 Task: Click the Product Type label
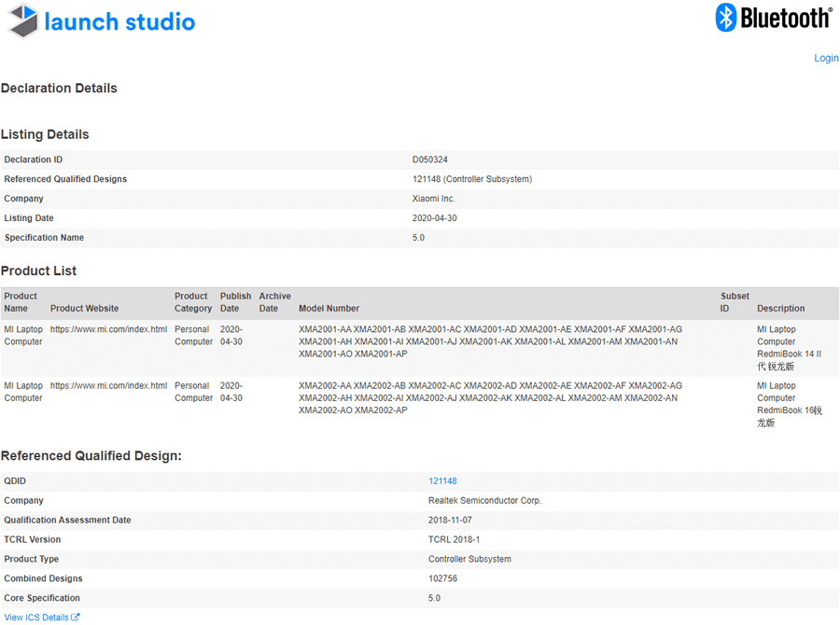coord(31,559)
